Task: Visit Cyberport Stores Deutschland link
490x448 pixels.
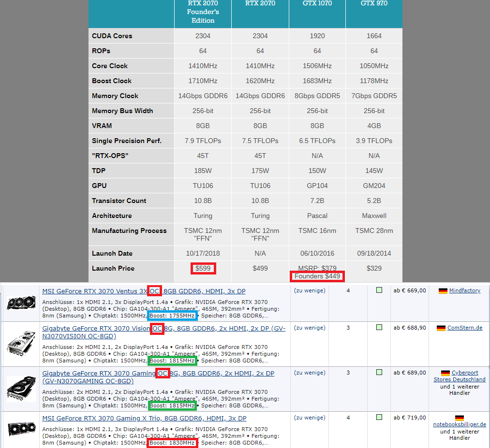Action: 460,376
